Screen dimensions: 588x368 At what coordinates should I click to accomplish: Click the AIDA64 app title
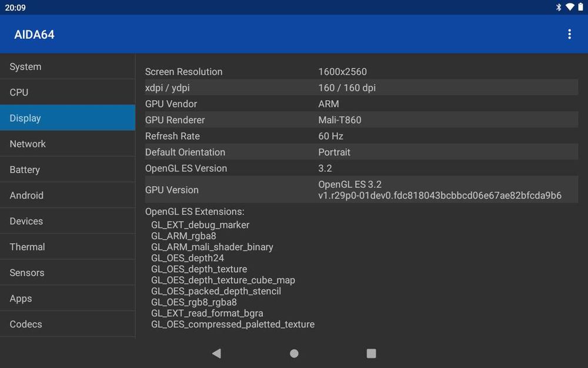pyautogui.click(x=34, y=35)
